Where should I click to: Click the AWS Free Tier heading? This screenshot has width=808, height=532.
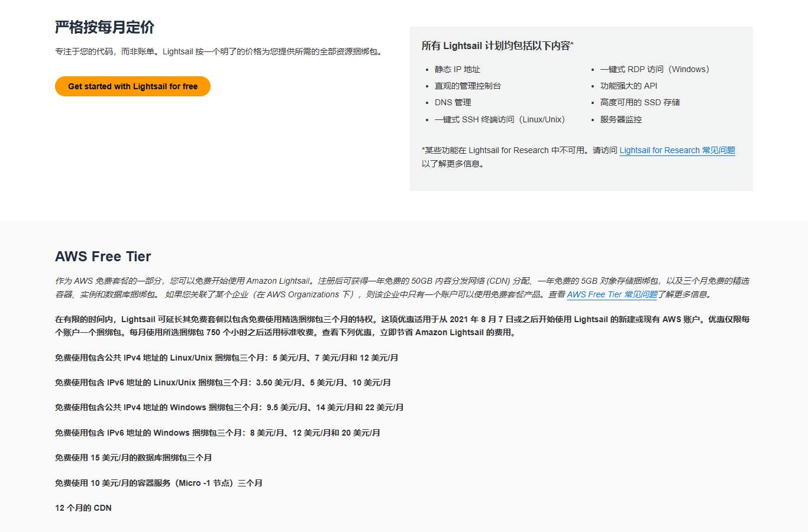pos(103,257)
